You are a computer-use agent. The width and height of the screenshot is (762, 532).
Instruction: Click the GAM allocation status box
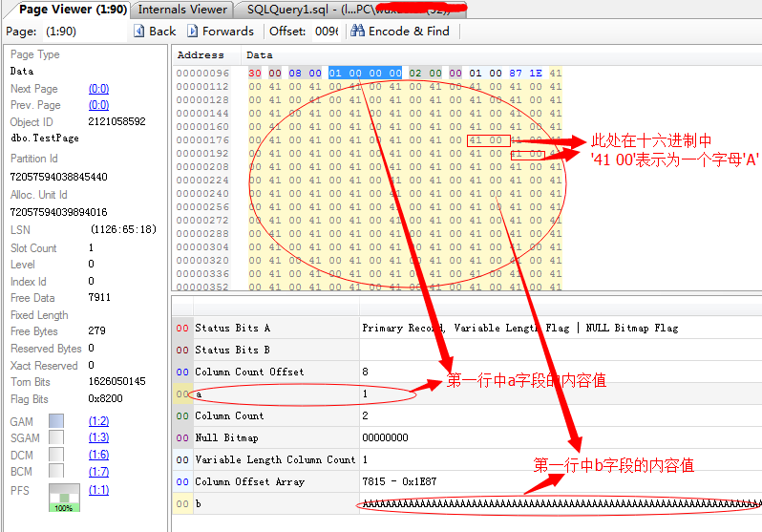pyautogui.click(x=56, y=420)
